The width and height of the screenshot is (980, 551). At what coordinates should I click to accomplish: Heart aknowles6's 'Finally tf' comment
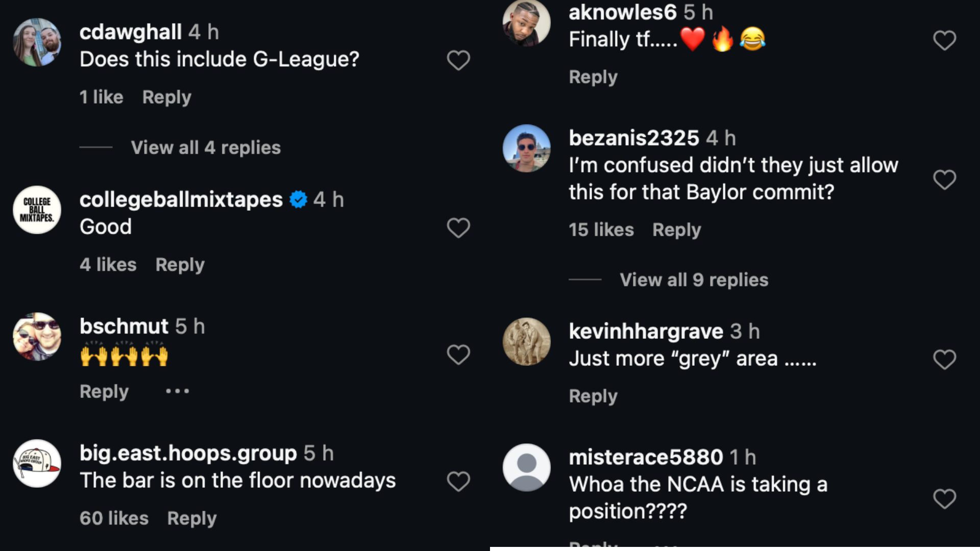point(944,40)
